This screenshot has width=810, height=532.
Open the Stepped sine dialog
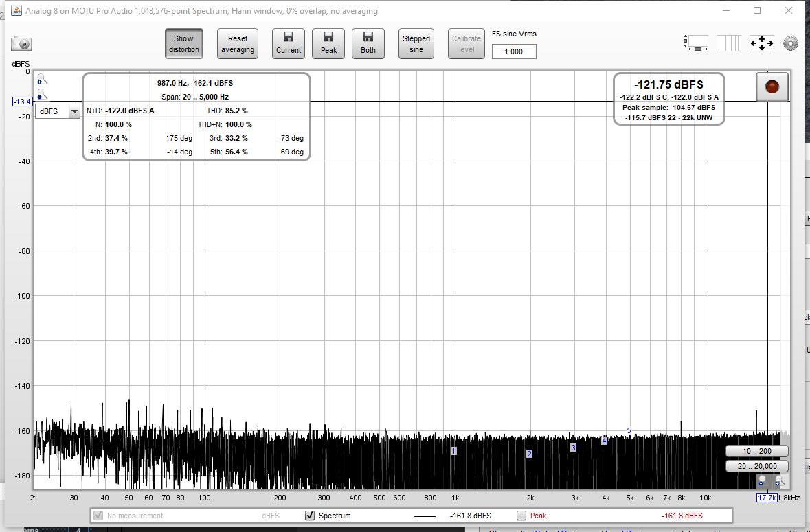(x=416, y=44)
